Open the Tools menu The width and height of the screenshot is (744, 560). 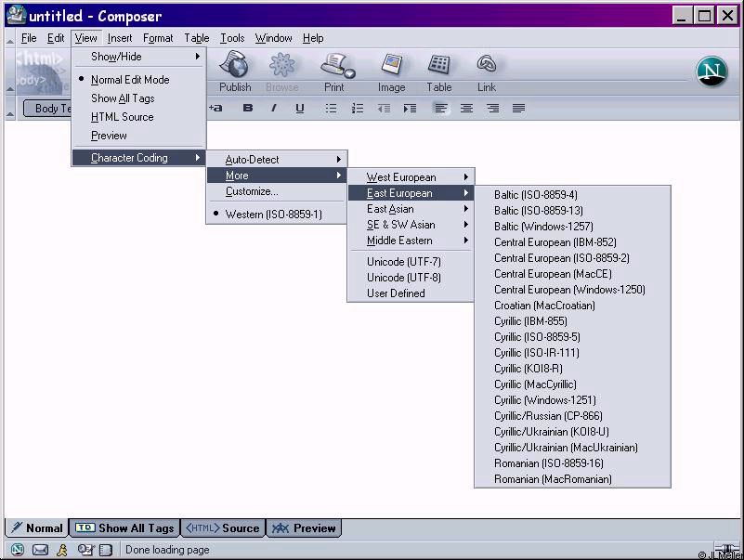[x=232, y=38]
